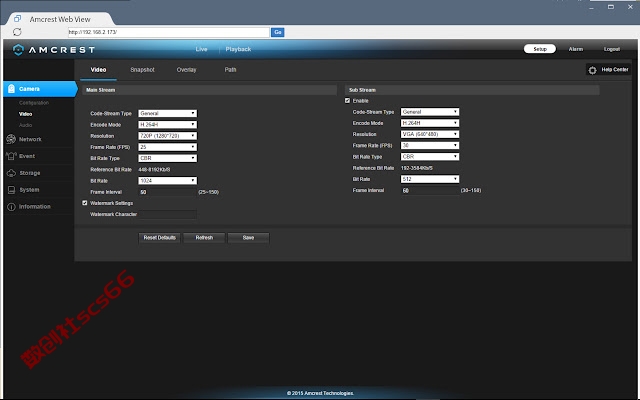Screen dimensions: 640x400
Task: Toggle the Sub Stream Enable checkbox
Action: click(x=347, y=100)
